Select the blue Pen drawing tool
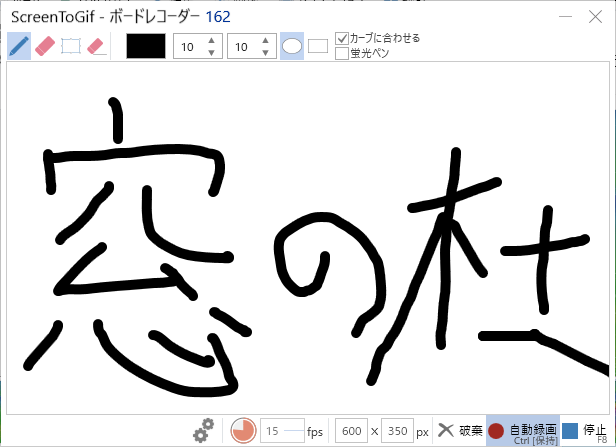 tap(19, 46)
